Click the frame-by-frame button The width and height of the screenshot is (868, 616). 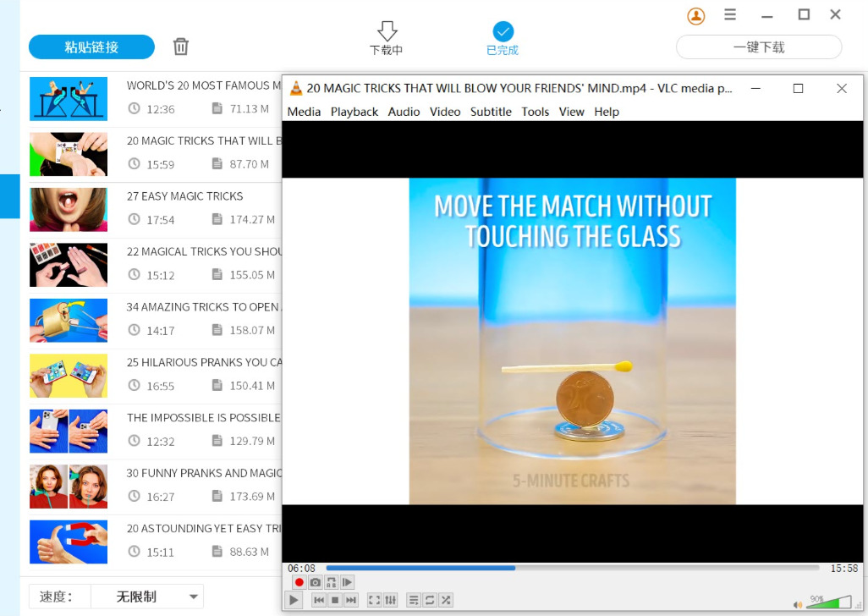coord(347,582)
